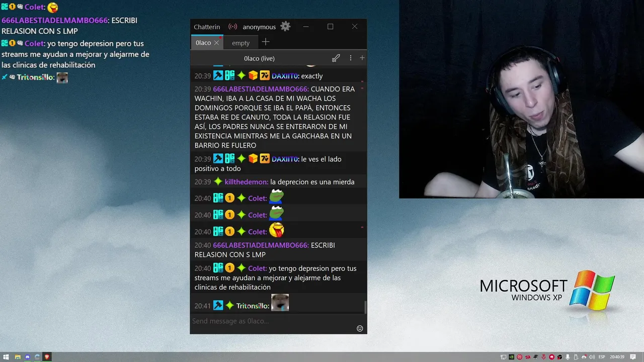
Task: Click username 666LABESTIADELMAMBO666 in CUANDO ERA message
Action: click(x=261, y=89)
